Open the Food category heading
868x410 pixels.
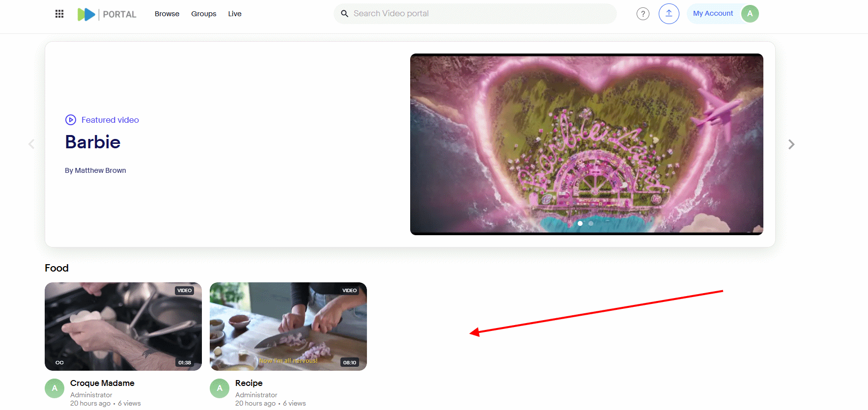click(x=56, y=268)
